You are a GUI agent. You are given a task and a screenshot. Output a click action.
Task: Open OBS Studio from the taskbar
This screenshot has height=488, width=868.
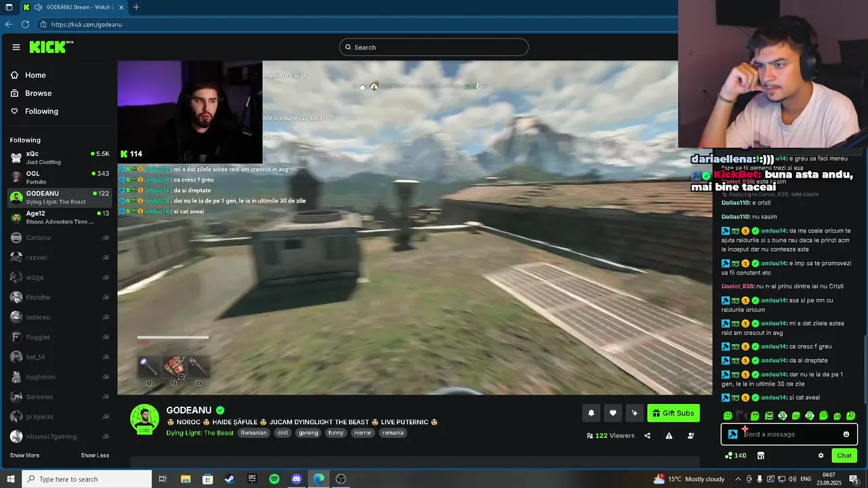click(x=341, y=479)
